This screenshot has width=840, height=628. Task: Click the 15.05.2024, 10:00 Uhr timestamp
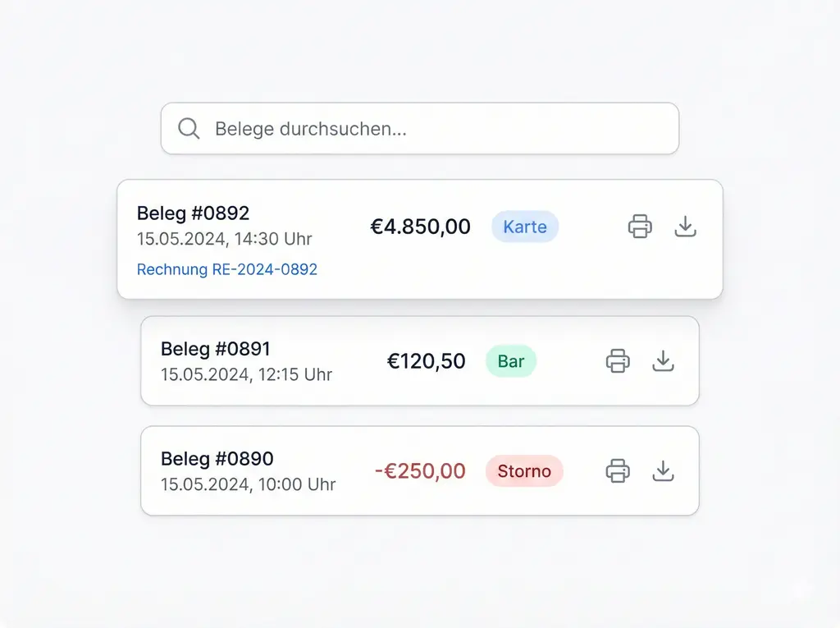(x=248, y=484)
